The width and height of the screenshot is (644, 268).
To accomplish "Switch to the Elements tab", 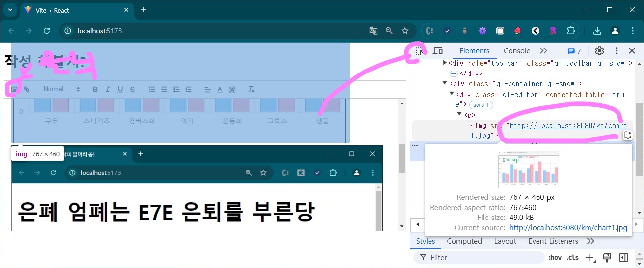I will click(474, 51).
